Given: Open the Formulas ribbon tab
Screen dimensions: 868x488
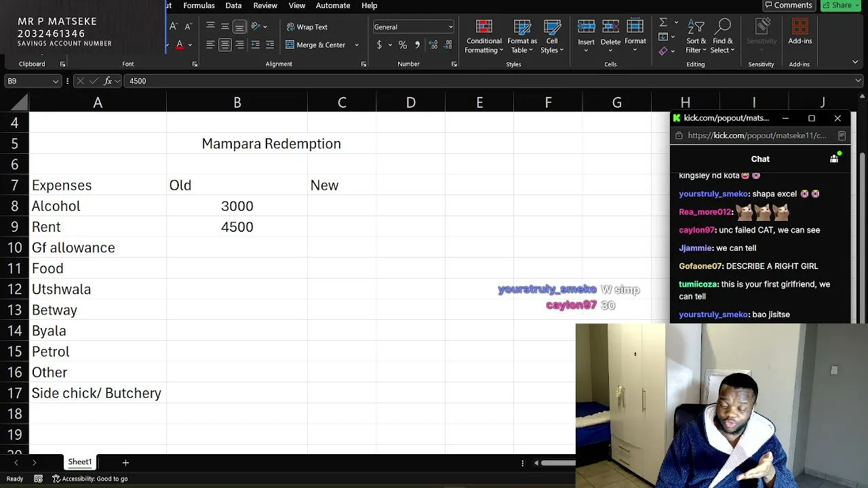Looking at the screenshot, I should pos(199,5).
